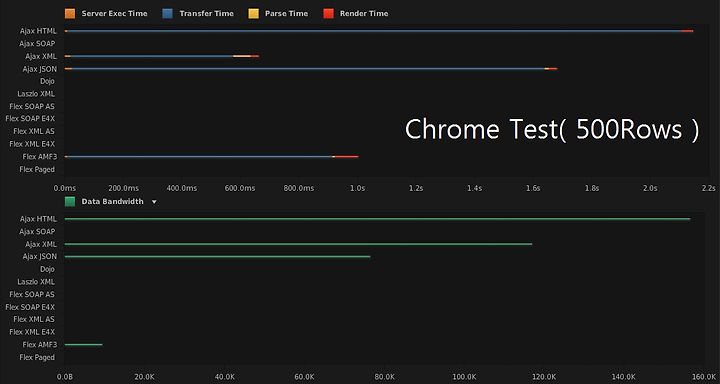Click the Ajax XML timing bar

(x=162, y=56)
